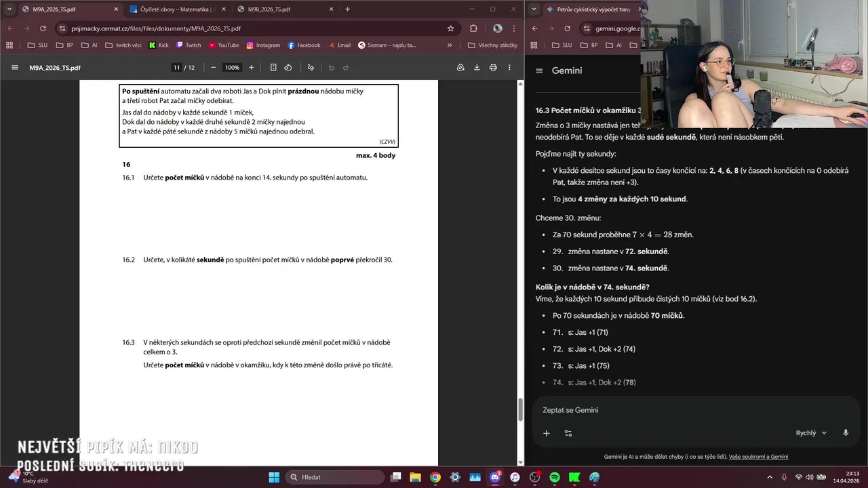Bookmark this page with the star

[450, 28]
